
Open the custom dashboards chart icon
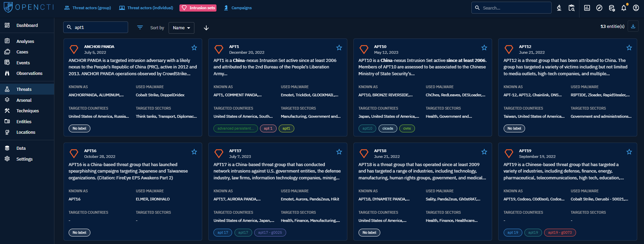click(x=587, y=8)
